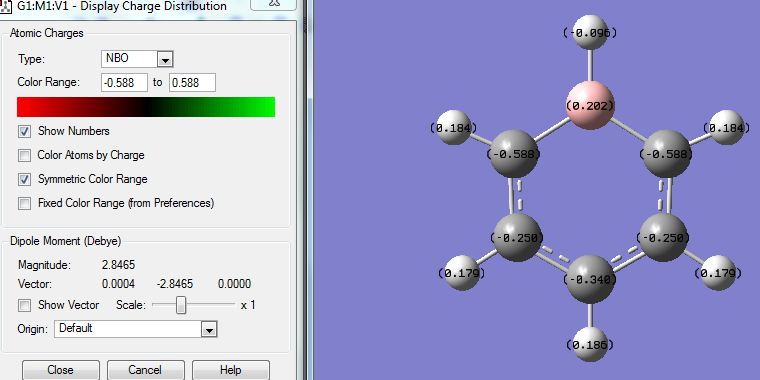Click the dipole Magnitude value 2.8465
Screen dimensions: 760x380
tap(118, 265)
